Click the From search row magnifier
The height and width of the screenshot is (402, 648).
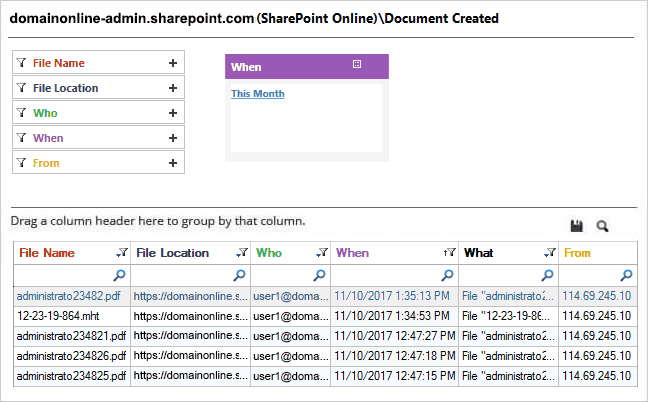click(627, 275)
